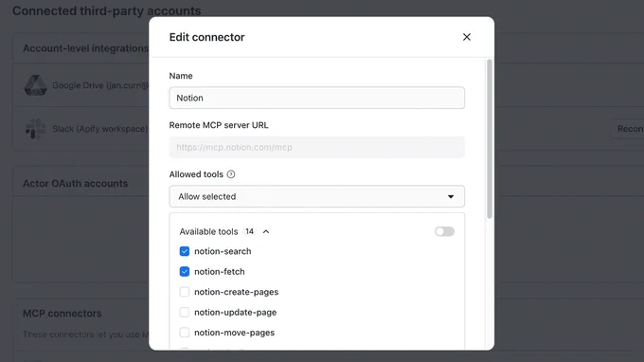Click the dialog's vertical scrollbar
The image size is (644, 362).
click(x=490, y=138)
